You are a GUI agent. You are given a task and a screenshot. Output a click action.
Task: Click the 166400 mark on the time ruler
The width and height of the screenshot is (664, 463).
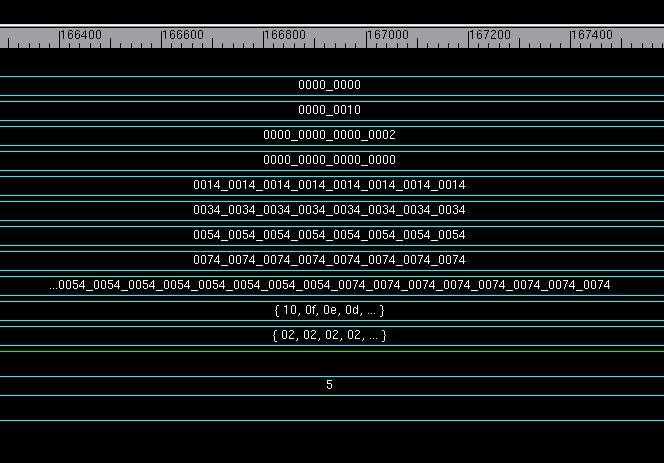81,35
